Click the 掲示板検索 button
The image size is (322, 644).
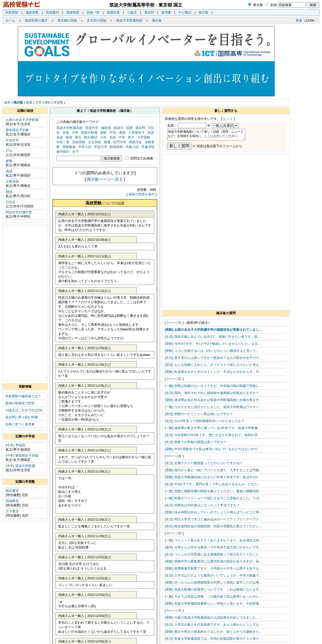coord(112,158)
